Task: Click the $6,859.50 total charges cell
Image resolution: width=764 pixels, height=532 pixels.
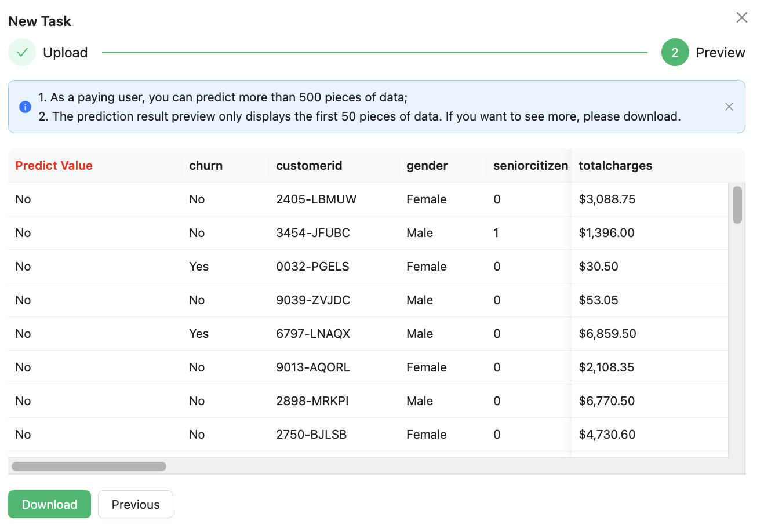Action: [607, 334]
